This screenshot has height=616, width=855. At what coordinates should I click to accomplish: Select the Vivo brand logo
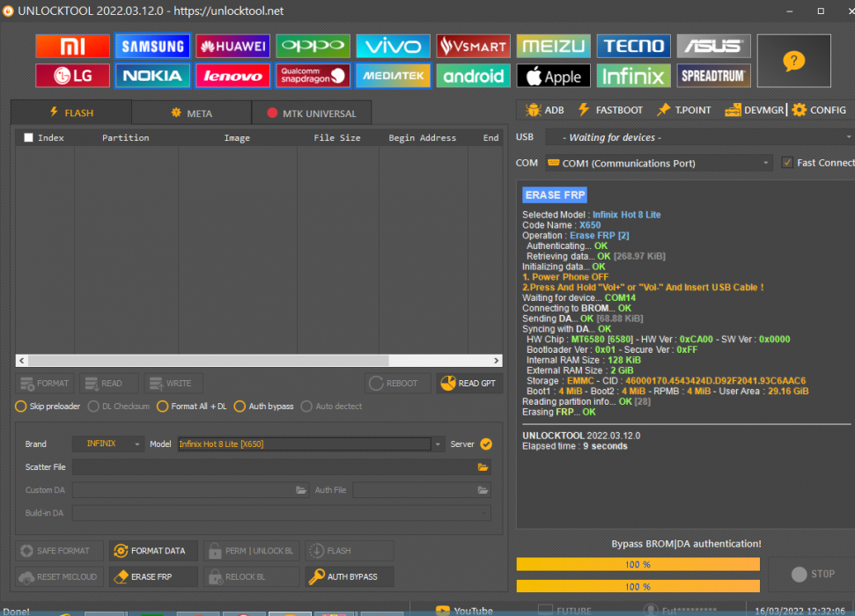(x=393, y=47)
